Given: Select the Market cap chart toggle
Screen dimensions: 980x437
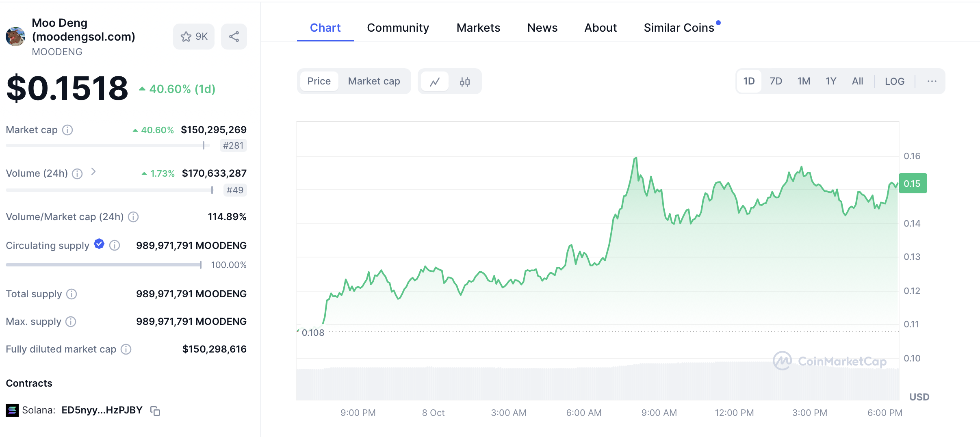Looking at the screenshot, I should pyautogui.click(x=374, y=81).
